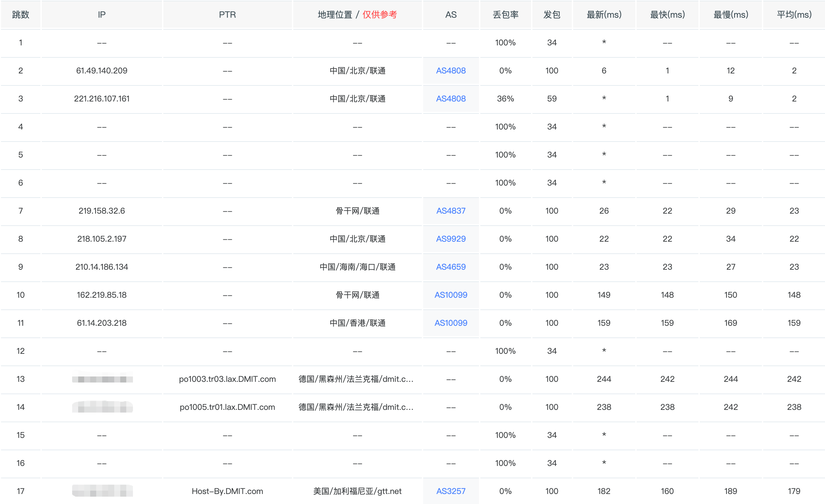Click the blurred IP in hop 13
The width and height of the screenshot is (825, 504).
(x=102, y=379)
